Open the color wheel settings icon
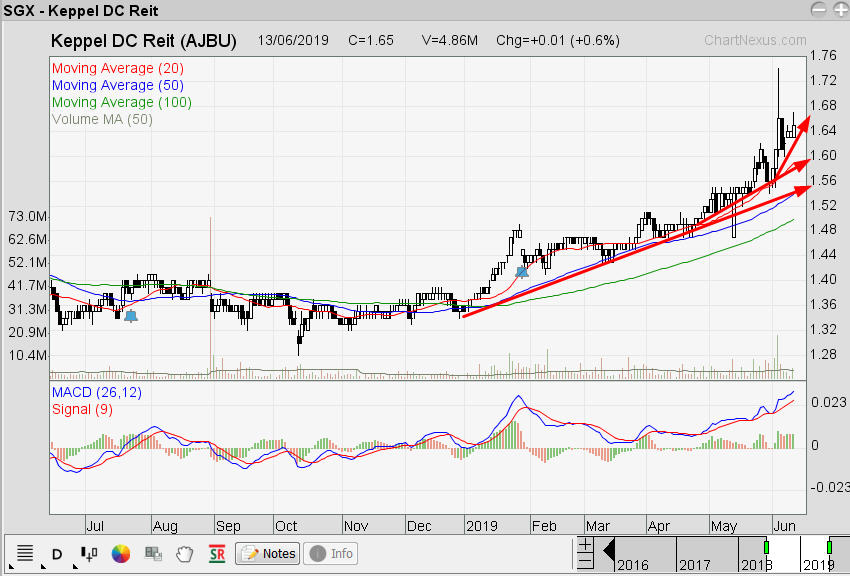 tap(121, 554)
